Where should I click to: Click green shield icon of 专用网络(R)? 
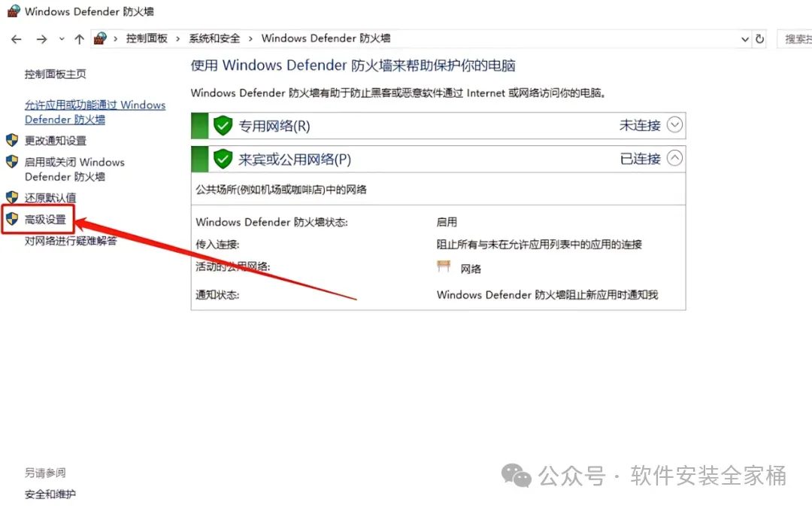tap(223, 126)
